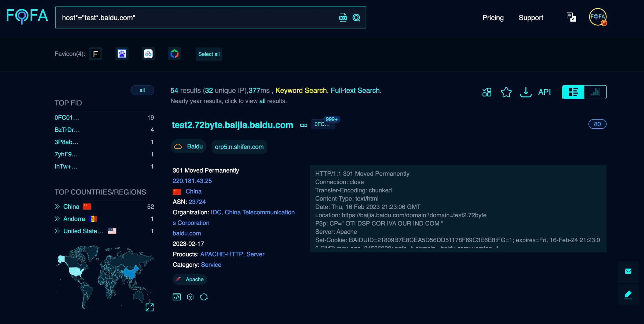Screen dimensions: 644x324
Task: Toggle the 'all' filter above TOP FID
Action: tap(142, 90)
